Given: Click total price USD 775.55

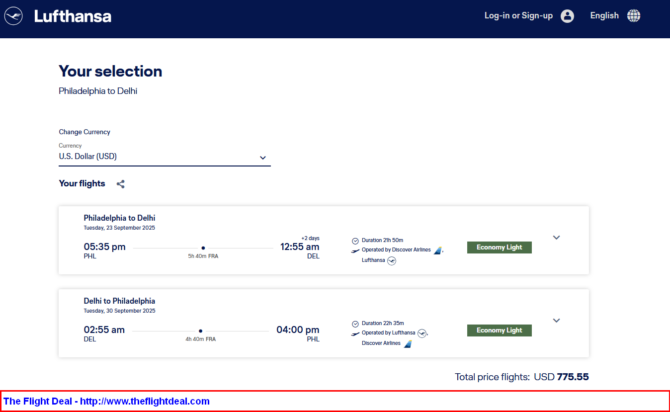Looking at the screenshot, I should pos(561,377).
